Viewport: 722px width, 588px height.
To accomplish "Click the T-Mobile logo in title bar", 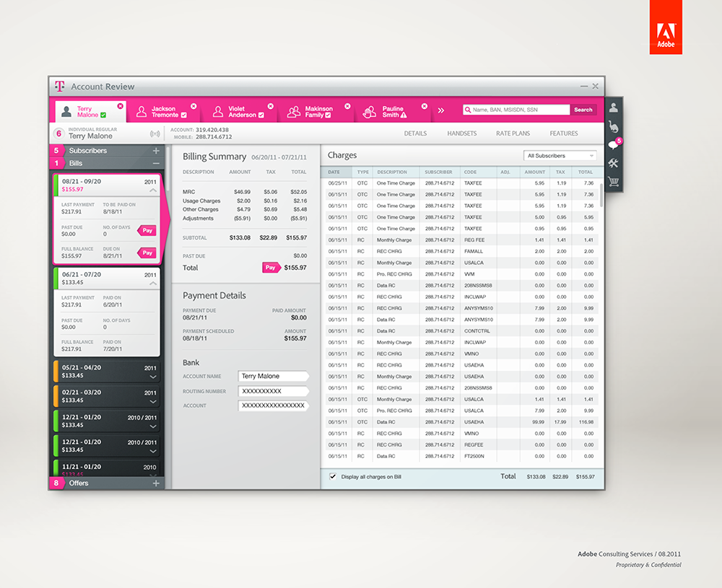I will (x=59, y=87).
